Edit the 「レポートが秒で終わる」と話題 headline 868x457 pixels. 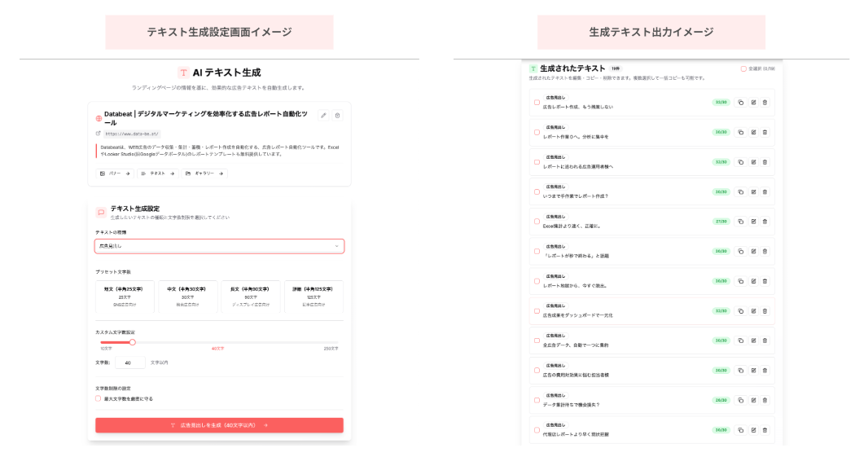[x=753, y=252]
